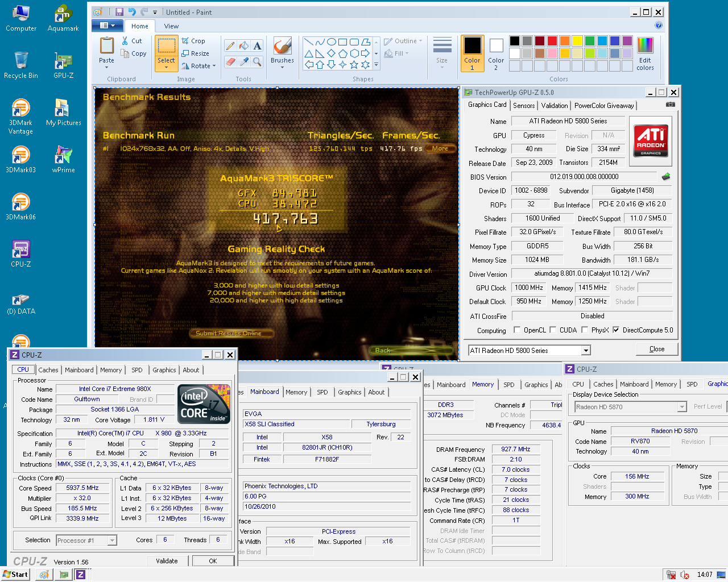Click the Paste clipboard icon
728x582 pixels.
tap(106, 45)
